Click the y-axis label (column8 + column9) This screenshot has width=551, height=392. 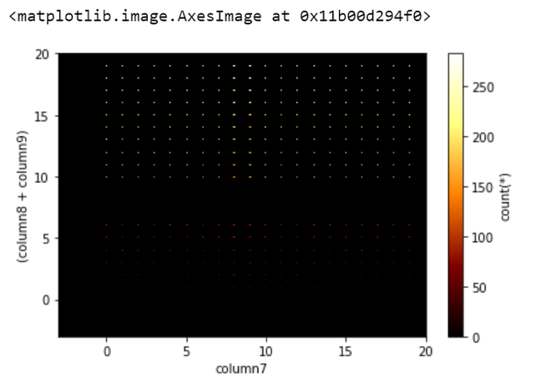click(22, 196)
